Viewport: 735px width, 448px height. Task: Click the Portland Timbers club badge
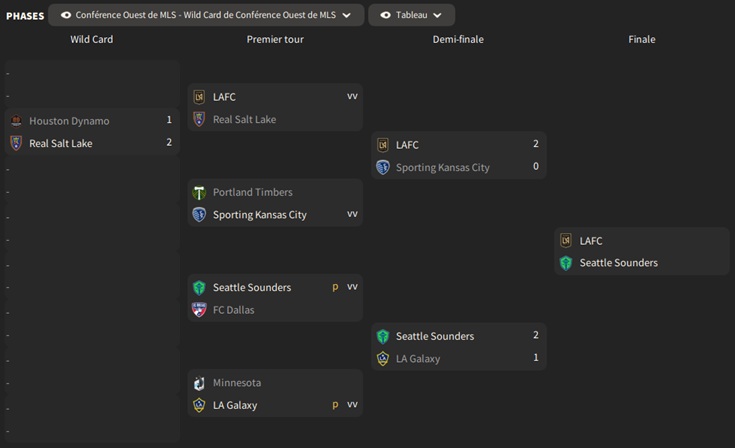tap(199, 192)
